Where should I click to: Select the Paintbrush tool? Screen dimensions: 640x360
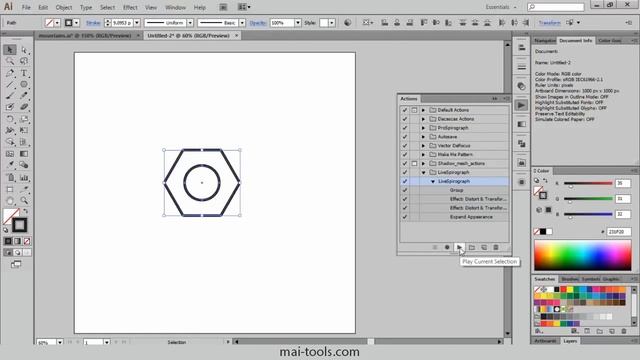10,96
